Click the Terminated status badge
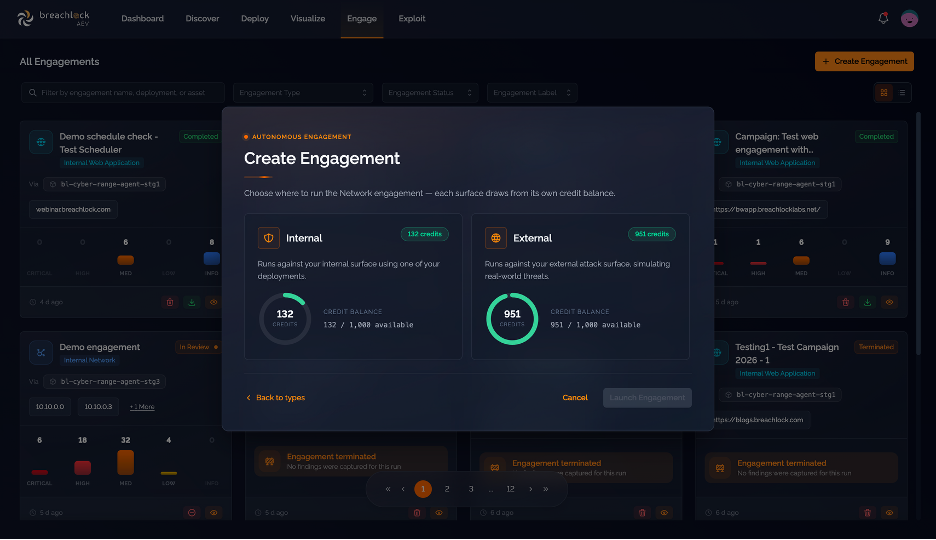Screen dimensions: 936x540 [876, 347]
